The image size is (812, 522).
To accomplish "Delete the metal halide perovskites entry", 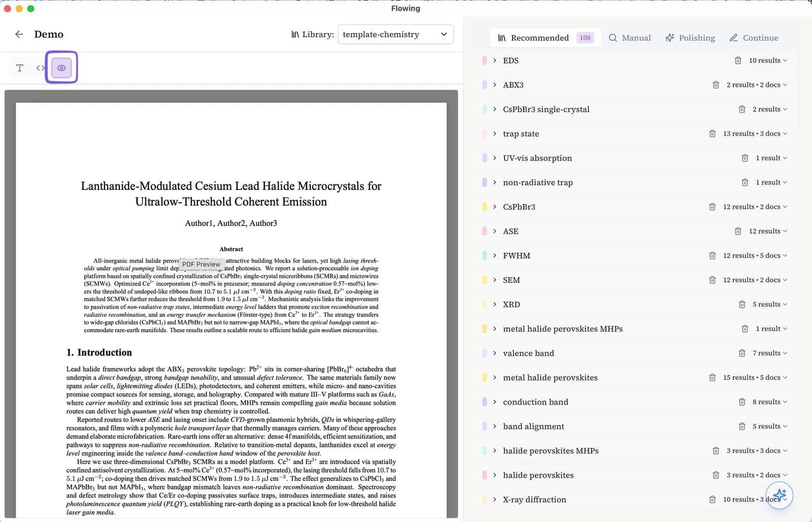I will point(712,377).
